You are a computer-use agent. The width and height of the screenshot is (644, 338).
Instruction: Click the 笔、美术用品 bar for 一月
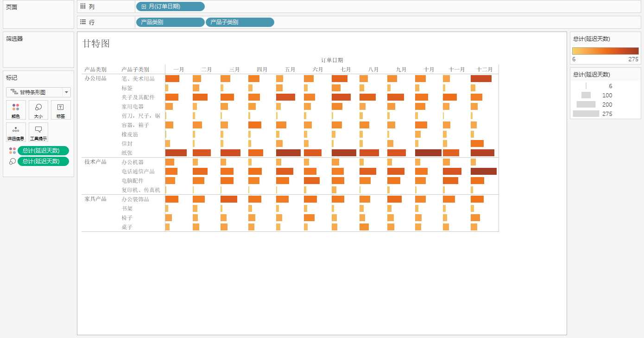tap(172, 79)
